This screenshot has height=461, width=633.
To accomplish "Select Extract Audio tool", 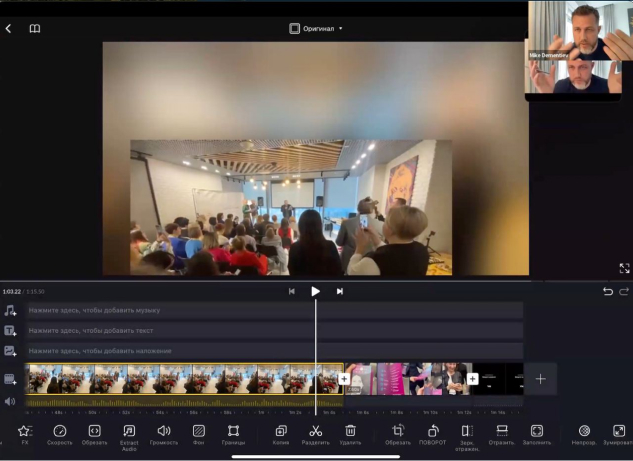I will pyautogui.click(x=129, y=438).
